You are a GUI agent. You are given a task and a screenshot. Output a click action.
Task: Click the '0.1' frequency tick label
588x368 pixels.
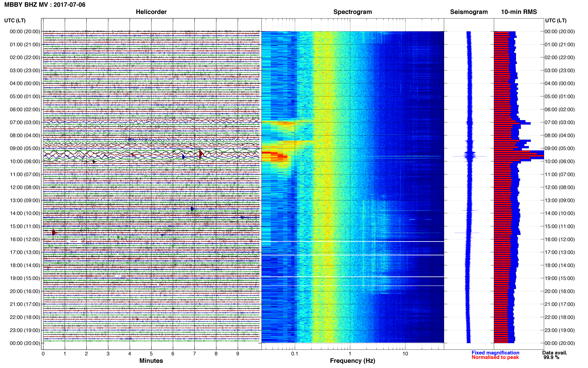(x=295, y=354)
